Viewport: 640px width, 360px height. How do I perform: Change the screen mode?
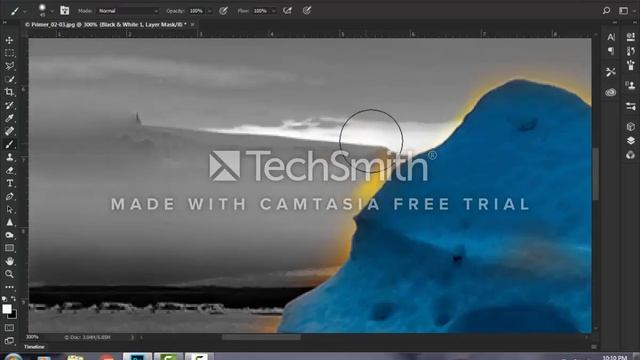[x=9, y=341]
